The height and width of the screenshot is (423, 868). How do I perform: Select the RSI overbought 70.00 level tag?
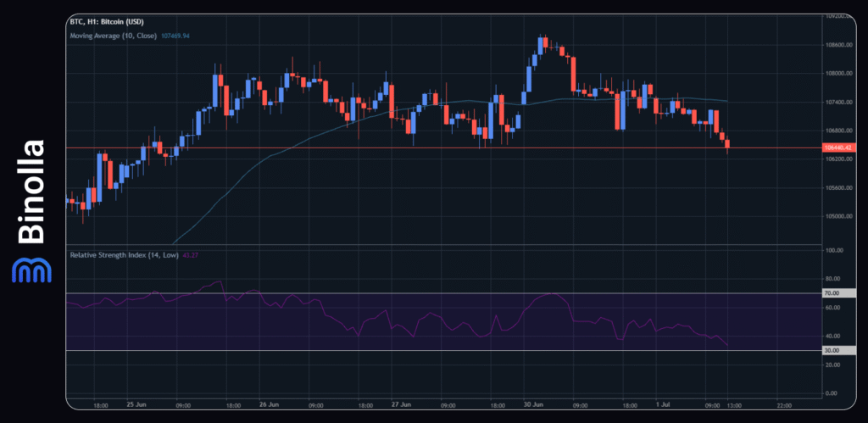832,293
